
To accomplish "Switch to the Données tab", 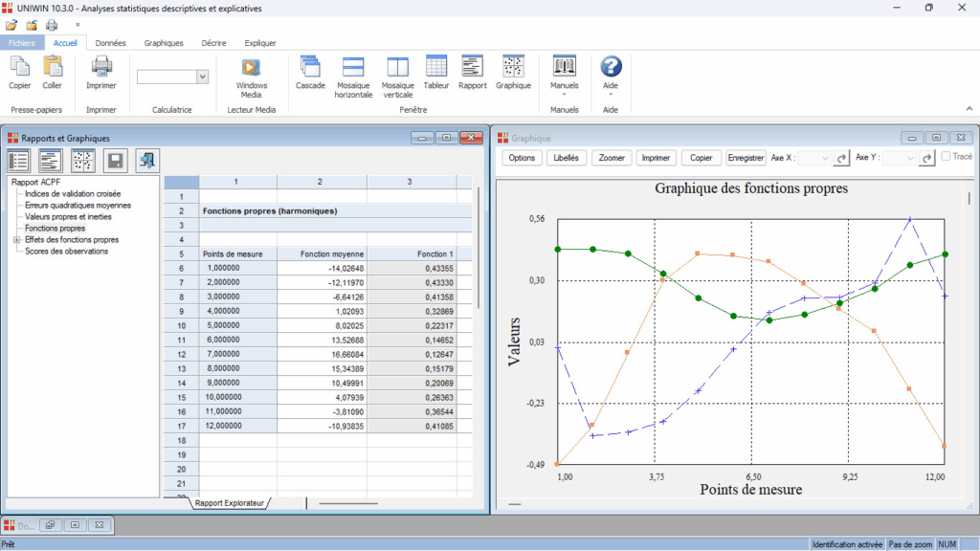I will point(111,43).
